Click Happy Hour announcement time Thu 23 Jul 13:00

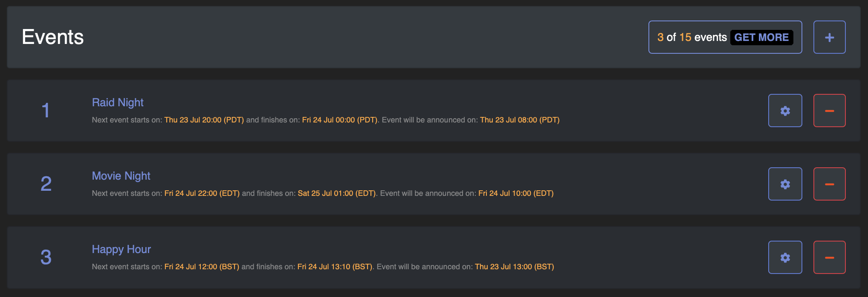coord(514,267)
